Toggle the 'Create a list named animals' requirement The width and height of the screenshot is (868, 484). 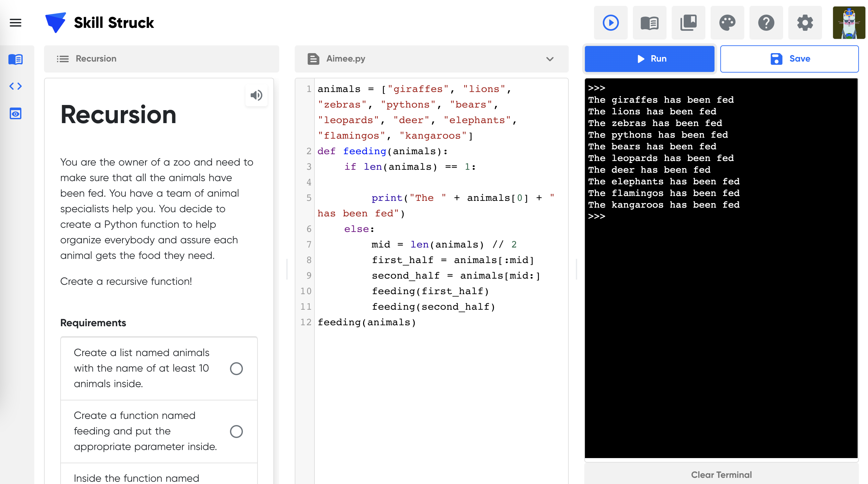coord(236,368)
